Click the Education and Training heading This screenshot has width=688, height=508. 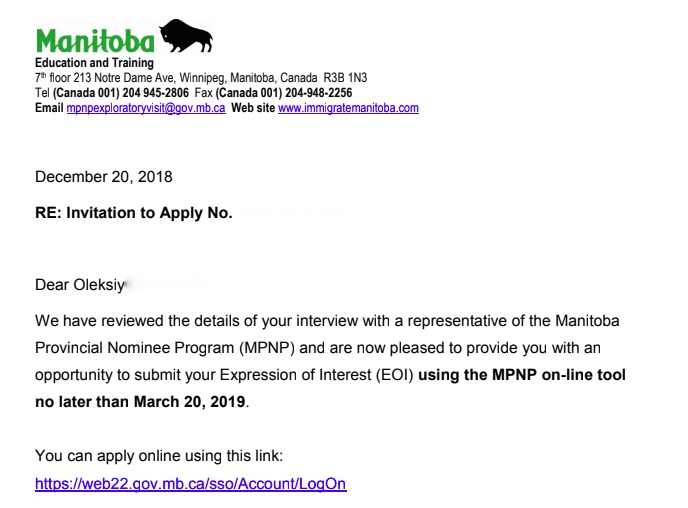coord(87,64)
